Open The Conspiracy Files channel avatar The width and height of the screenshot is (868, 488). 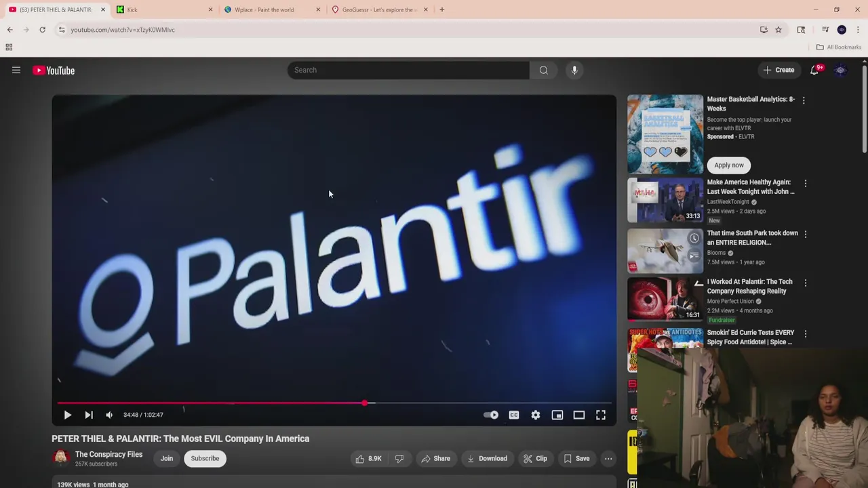click(61, 458)
